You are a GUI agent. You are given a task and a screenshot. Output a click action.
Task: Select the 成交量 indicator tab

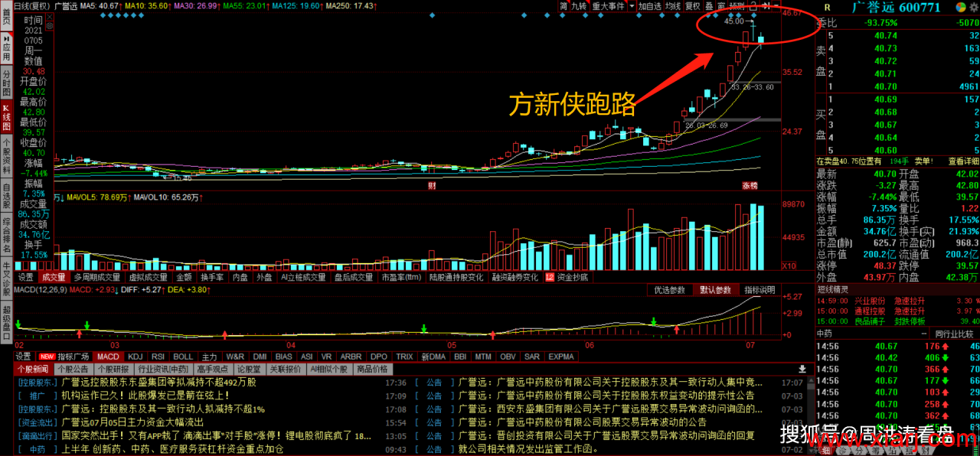pos(54,277)
